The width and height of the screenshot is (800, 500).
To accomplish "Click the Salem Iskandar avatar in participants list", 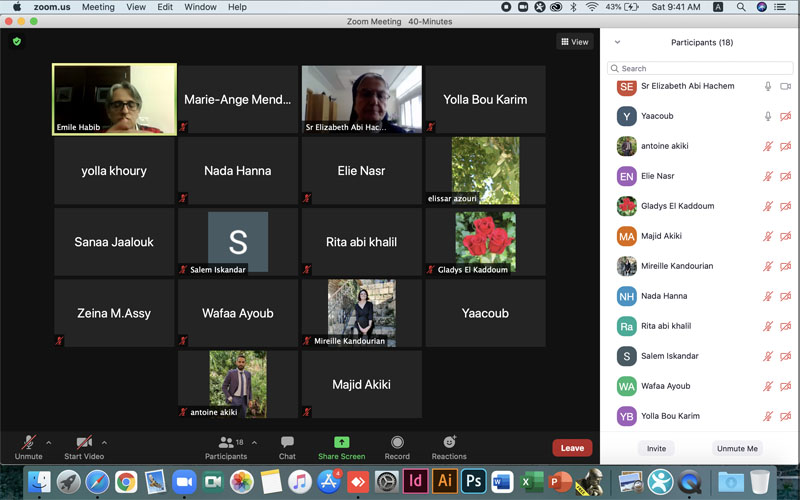I will click(627, 356).
